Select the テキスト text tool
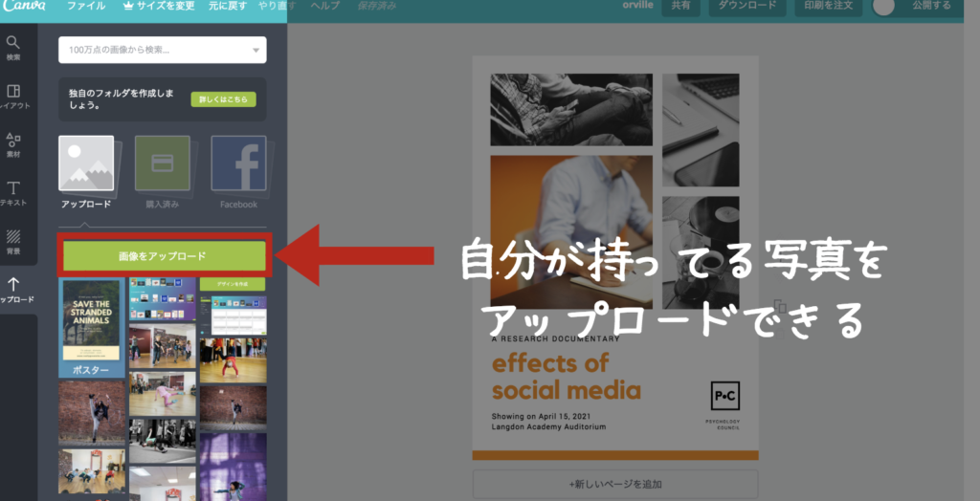This screenshot has width=980, height=501. pyautogui.click(x=13, y=193)
